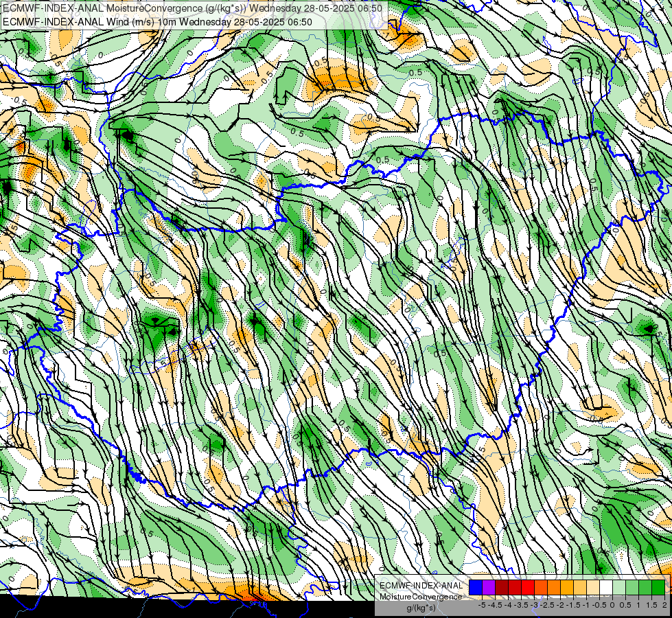Click the blue legend color swatch

476,588
